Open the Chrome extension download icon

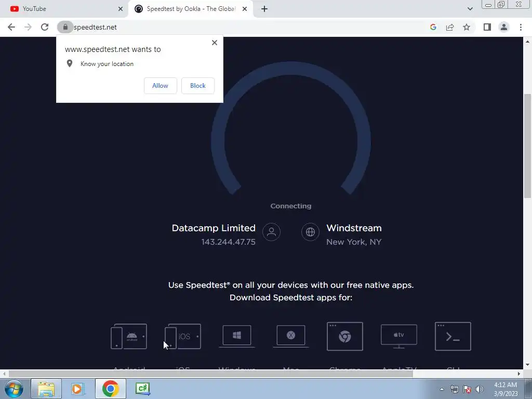(x=345, y=336)
